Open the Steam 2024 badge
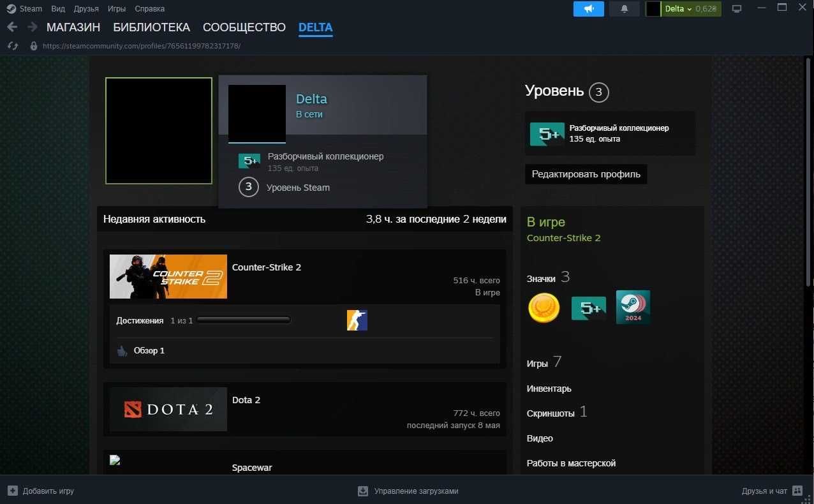Image resolution: width=814 pixels, height=504 pixels. coord(633,307)
